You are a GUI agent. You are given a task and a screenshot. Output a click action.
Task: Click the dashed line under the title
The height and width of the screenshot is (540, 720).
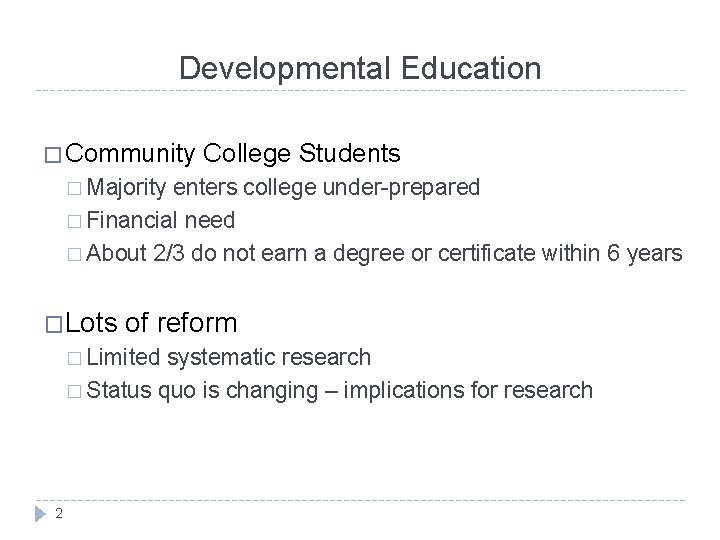360,91
